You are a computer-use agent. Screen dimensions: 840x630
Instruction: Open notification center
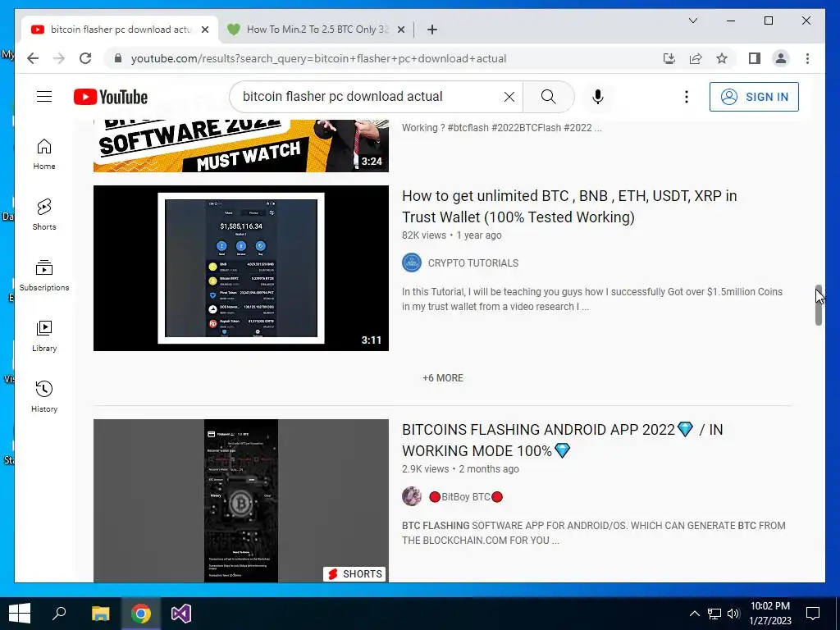point(813,614)
